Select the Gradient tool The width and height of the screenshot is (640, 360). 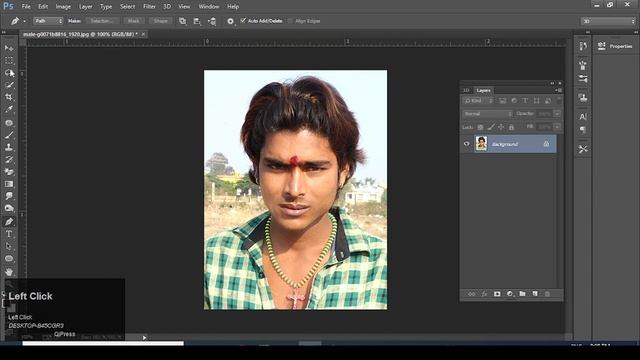point(9,184)
